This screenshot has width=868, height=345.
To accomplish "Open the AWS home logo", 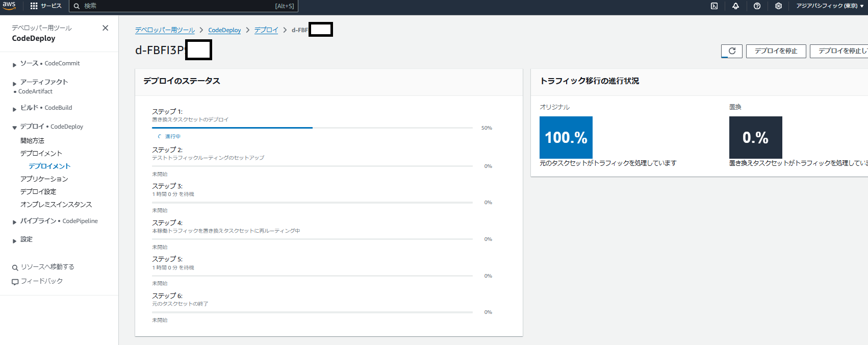I will pyautogui.click(x=9, y=6).
